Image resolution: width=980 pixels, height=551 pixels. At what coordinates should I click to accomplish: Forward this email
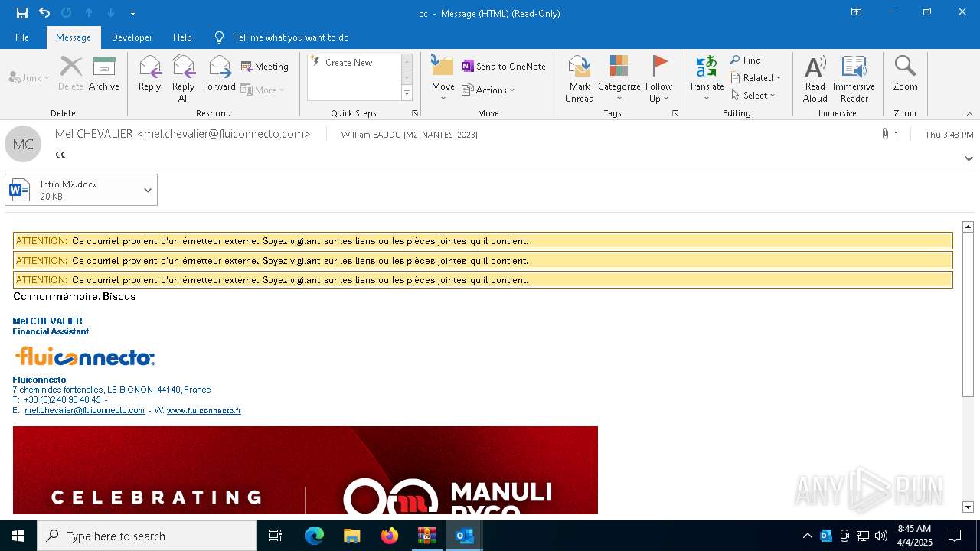[x=219, y=74]
